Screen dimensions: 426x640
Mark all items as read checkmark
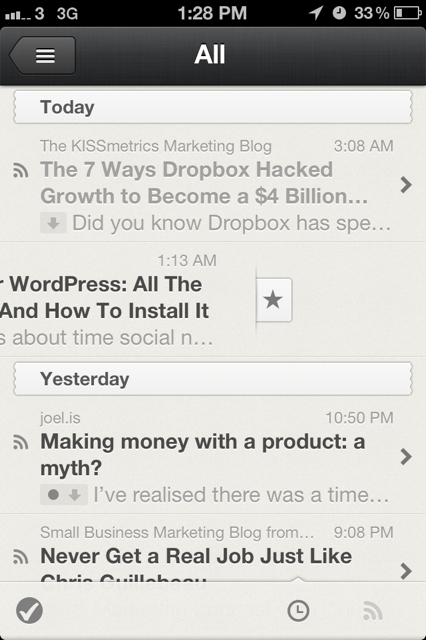(29, 610)
